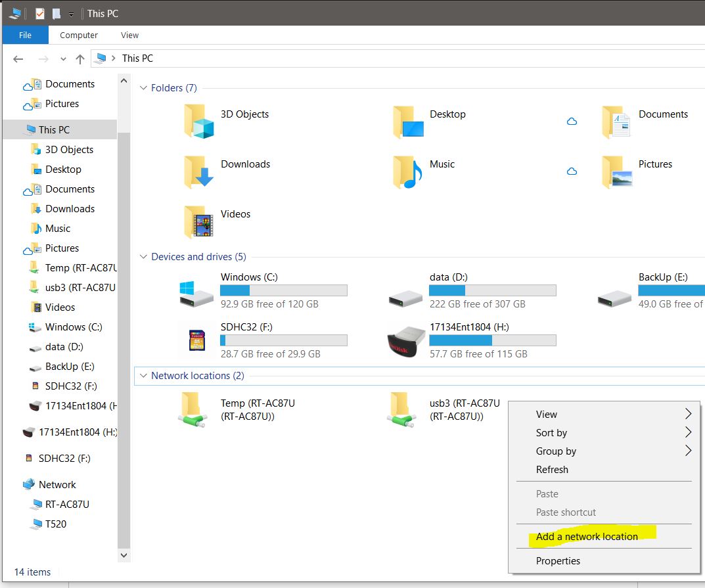The height and width of the screenshot is (588, 705).
Task: Select Network in the navigation pane
Action: tap(57, 485)
